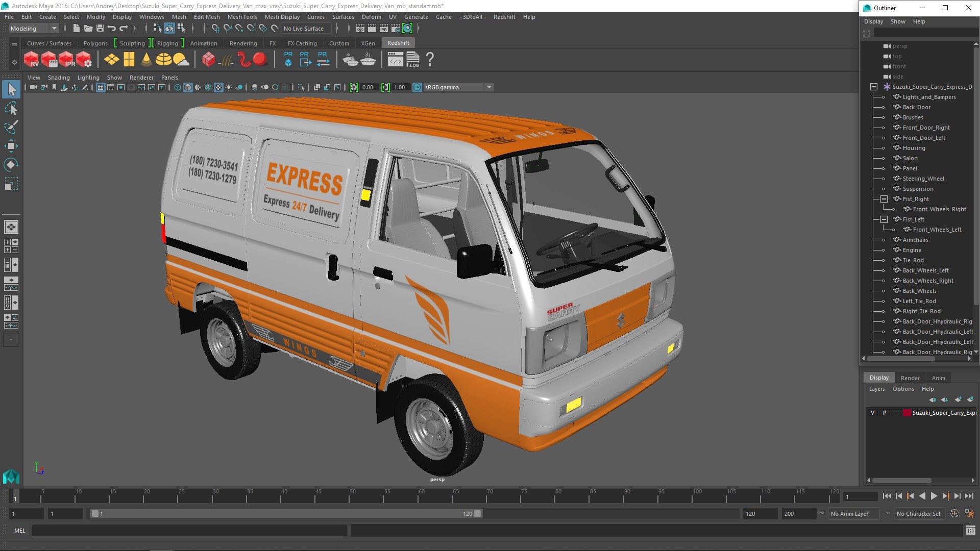Click Redshift IPR render icon
This screenshot has width=980, height=551.
pyautogui.click(x=66, y=60)
